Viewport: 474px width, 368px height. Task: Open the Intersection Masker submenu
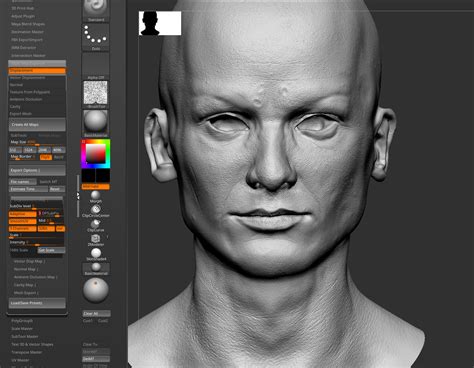[x=28, y=56]
